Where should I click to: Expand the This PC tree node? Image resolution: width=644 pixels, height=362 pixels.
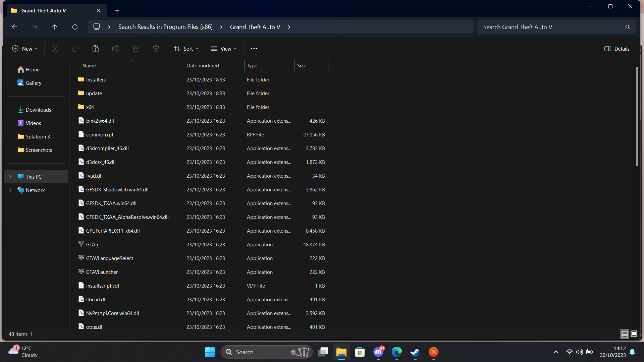click(10, 177)
